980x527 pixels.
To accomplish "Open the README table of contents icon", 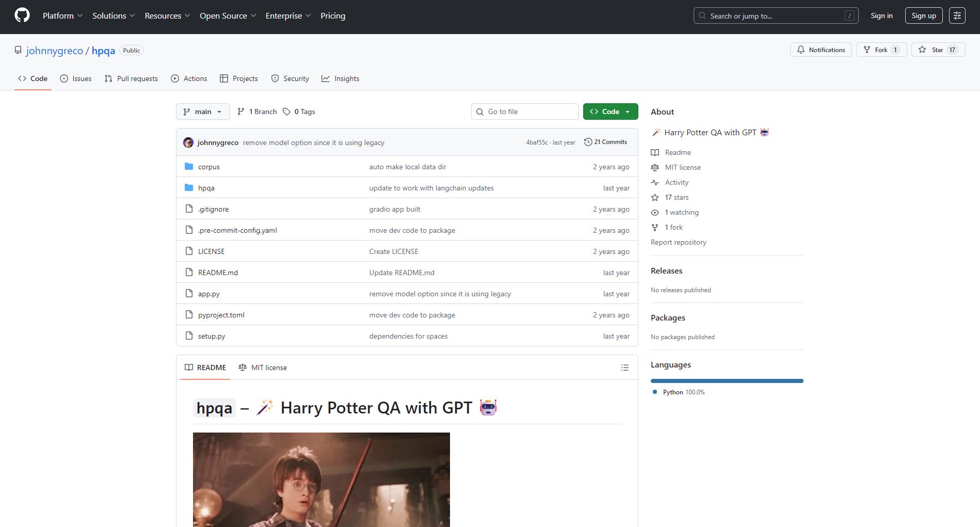I will point(624,367).
